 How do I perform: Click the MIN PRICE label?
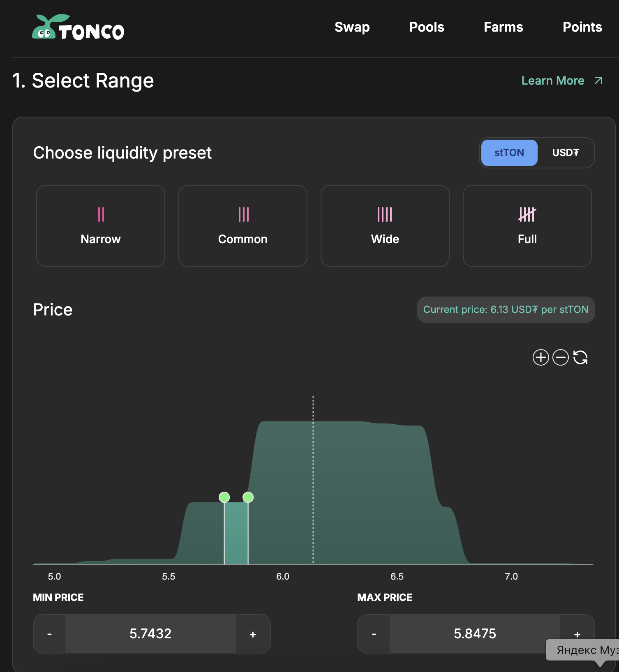point(58,598)
